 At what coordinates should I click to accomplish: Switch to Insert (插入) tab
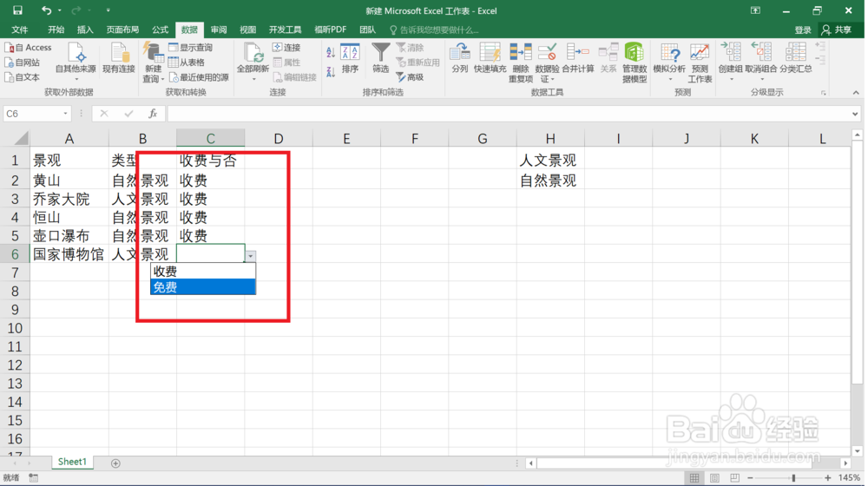tap(85, 30)
